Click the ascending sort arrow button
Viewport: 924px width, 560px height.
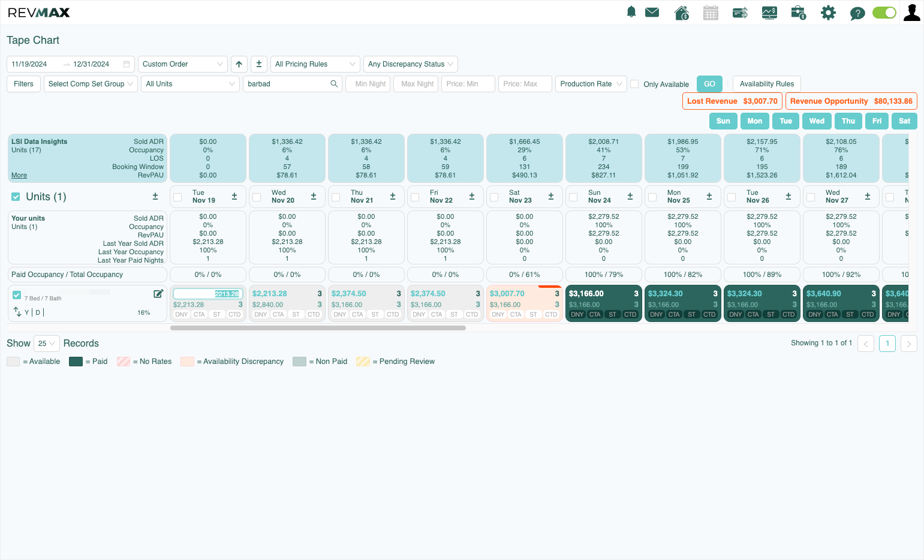coord(239,64)
